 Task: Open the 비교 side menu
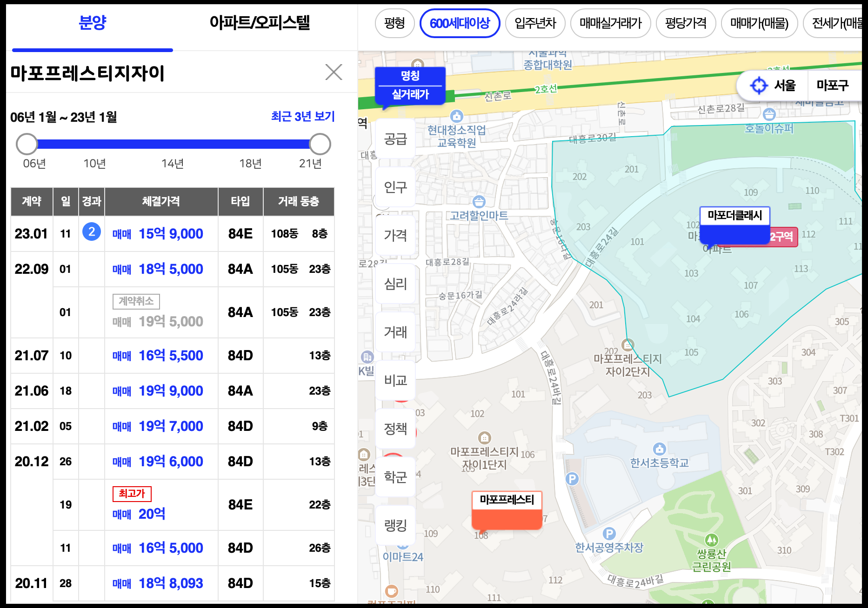coord(395,381)
